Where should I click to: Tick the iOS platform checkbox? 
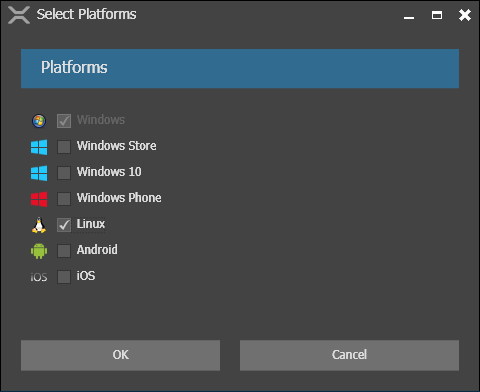pyautogui.click(x=64, y=277)
